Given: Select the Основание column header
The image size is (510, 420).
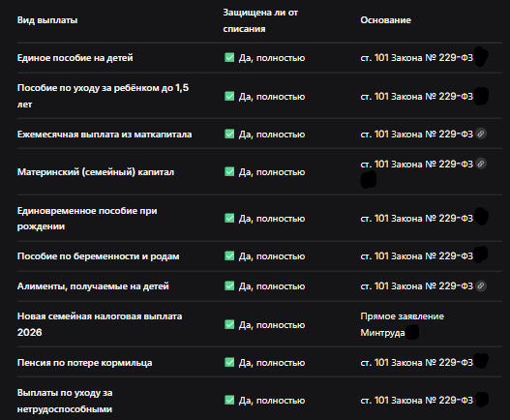Looking at the screenshot, I should (x=386, y=20).
